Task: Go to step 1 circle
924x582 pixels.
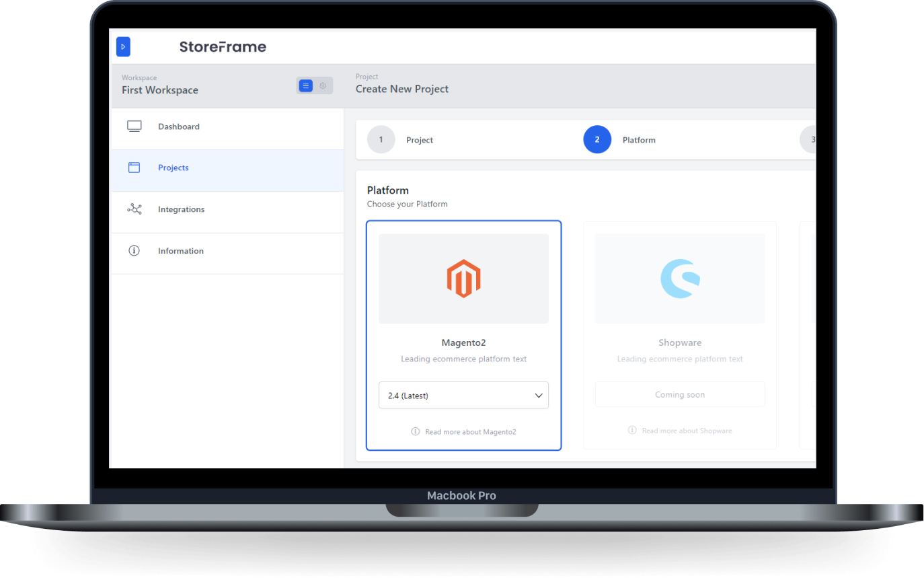Action: pos(381,139)
